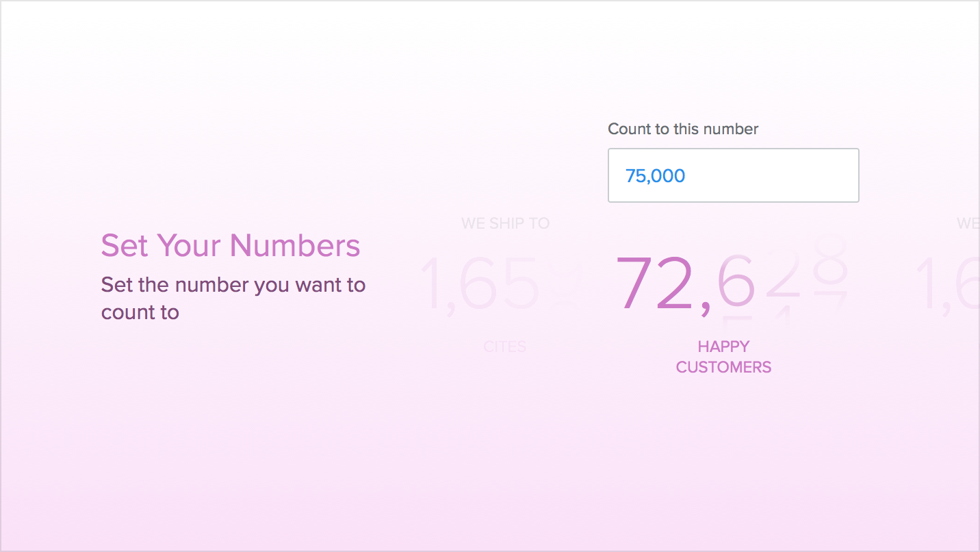The image size is (980, 552).
Task: Click the faded 'CITES' caption
Action: pos(505,347)
